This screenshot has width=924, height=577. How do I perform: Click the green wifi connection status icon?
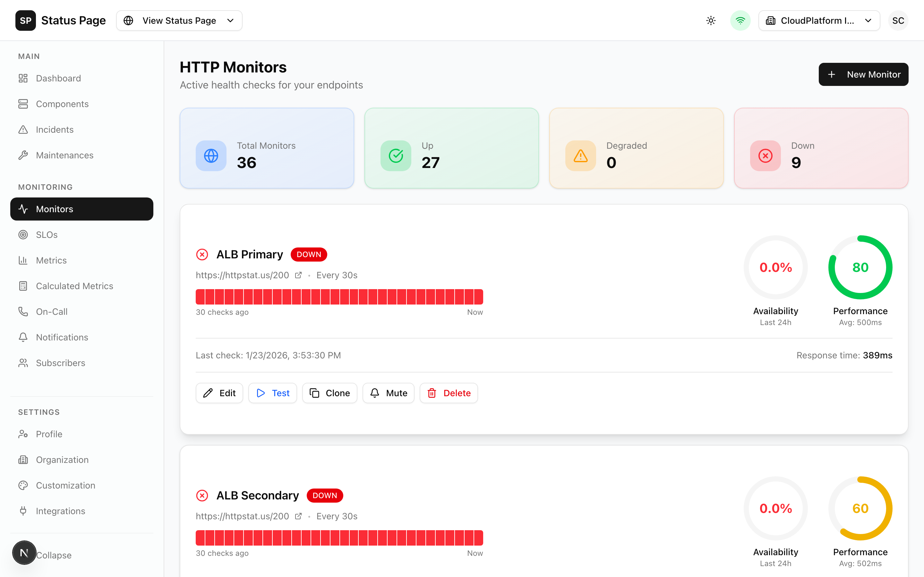(x=740, y=21)
